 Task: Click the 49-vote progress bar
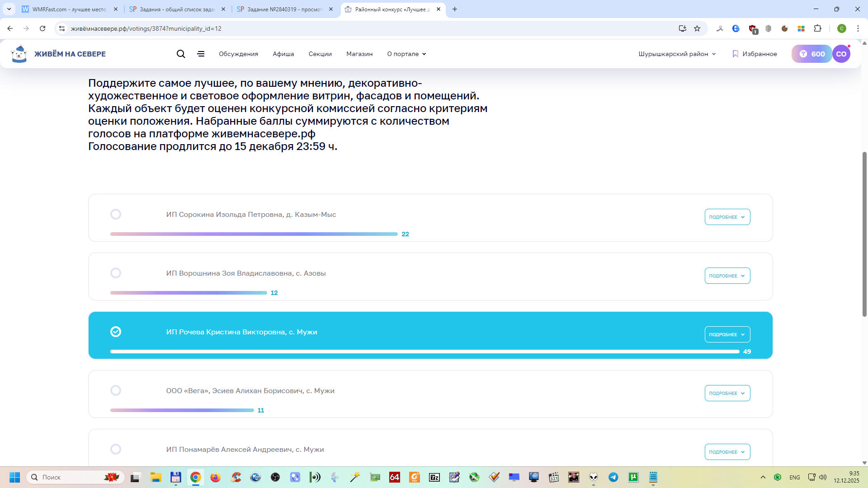425,352
